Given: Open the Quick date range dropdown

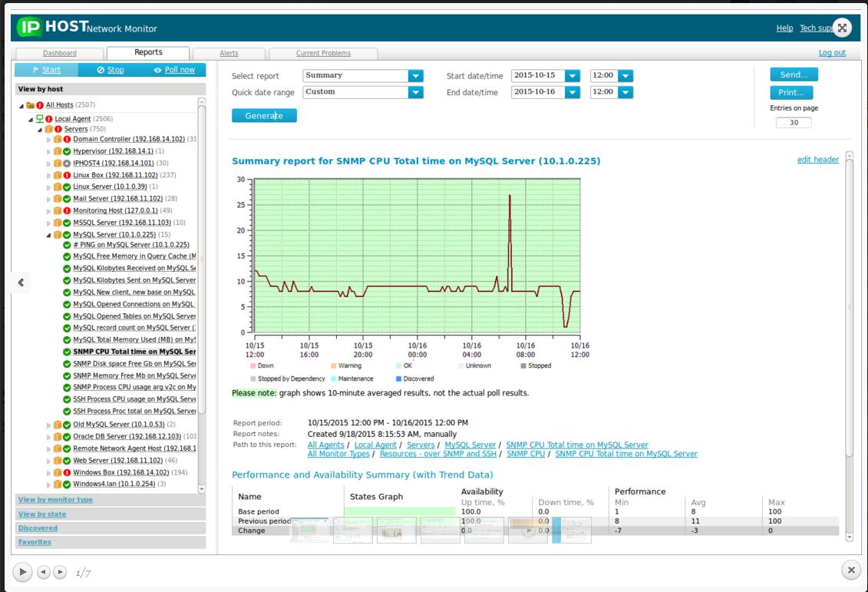Looking at the screenshot, I should (415, 92).
